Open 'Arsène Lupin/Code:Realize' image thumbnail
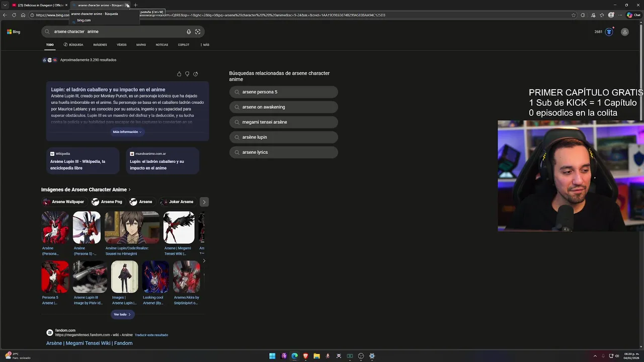The width and height of the screenshot is (644, 362). coord(132,228)
